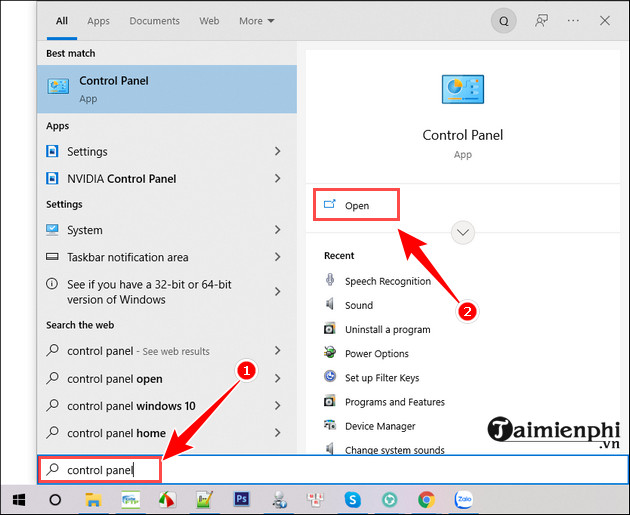Image resolution: width=630 pixels, height=515 pixels.
Task: Click the Sound speaker icon
Action: (330, 304)
